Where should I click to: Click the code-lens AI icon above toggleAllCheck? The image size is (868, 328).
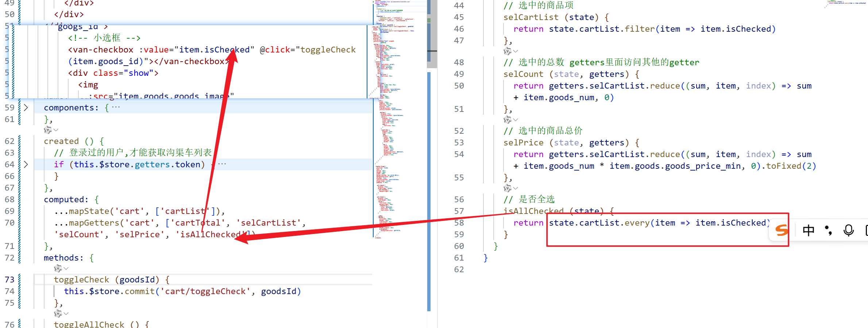(x=58, y=314)
